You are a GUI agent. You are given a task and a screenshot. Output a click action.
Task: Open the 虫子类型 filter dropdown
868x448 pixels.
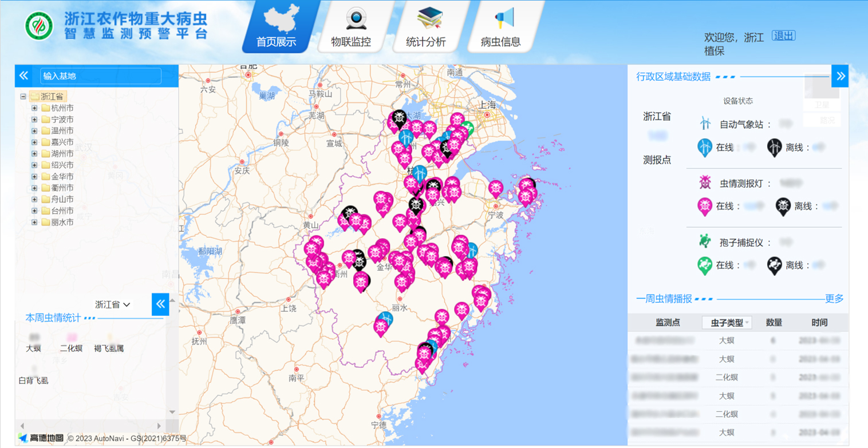727,323
